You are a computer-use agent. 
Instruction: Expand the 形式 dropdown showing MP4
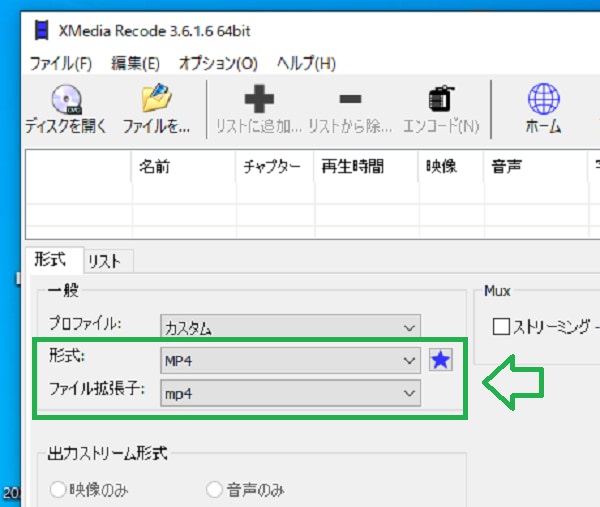click(290, 360)
